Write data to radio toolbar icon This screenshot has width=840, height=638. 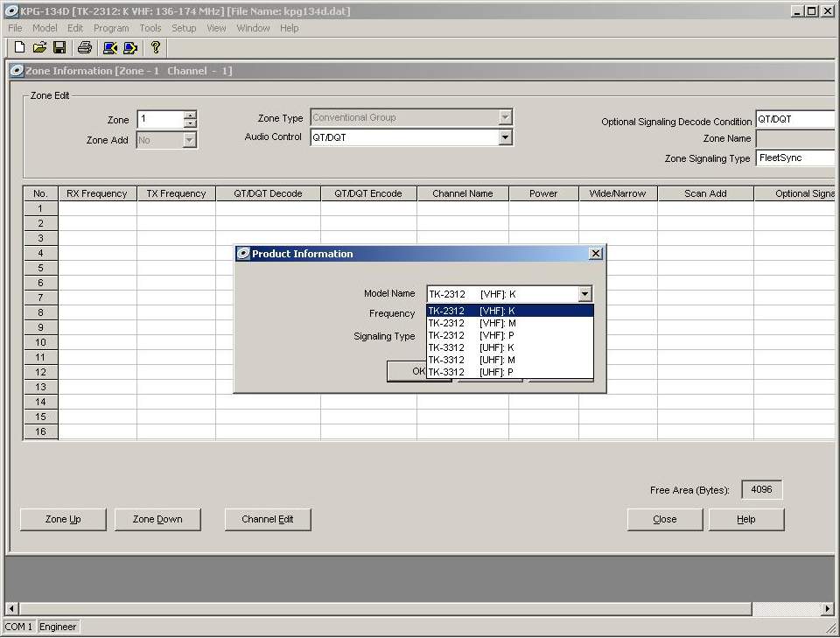(x=130, y=47)
